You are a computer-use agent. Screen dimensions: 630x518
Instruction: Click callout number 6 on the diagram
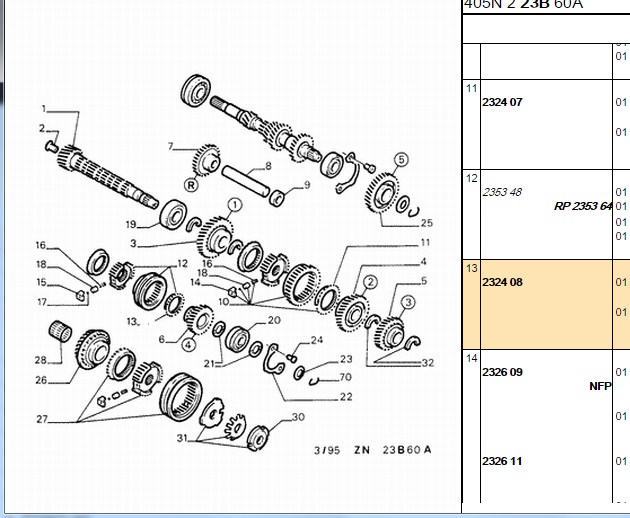coord(162,339)
